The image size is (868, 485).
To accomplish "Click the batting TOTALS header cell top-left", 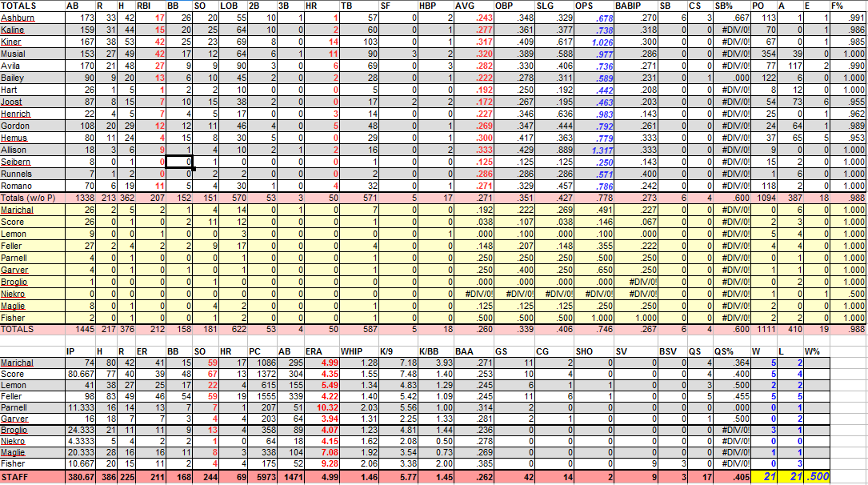I will click(33, 6).
